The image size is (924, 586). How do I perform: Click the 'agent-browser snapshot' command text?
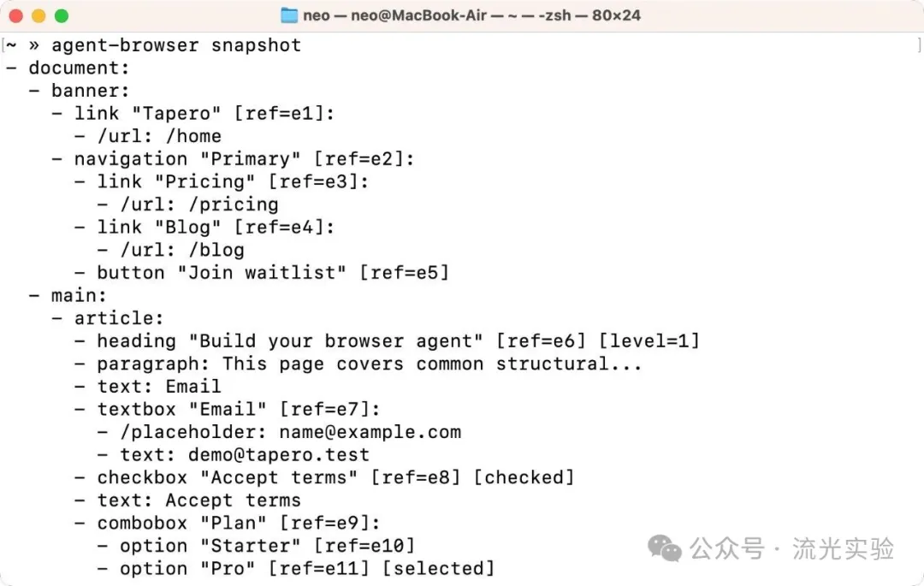(176, 45)
